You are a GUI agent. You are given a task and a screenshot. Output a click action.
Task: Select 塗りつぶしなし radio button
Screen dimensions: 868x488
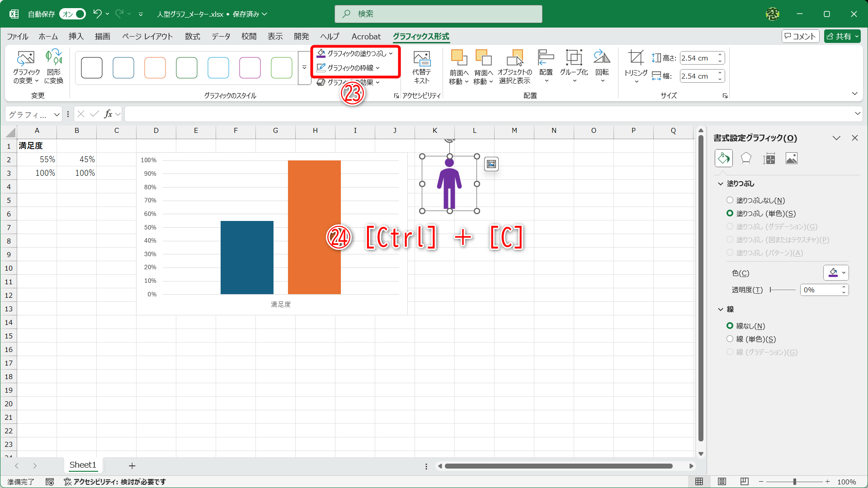[730, 200]
